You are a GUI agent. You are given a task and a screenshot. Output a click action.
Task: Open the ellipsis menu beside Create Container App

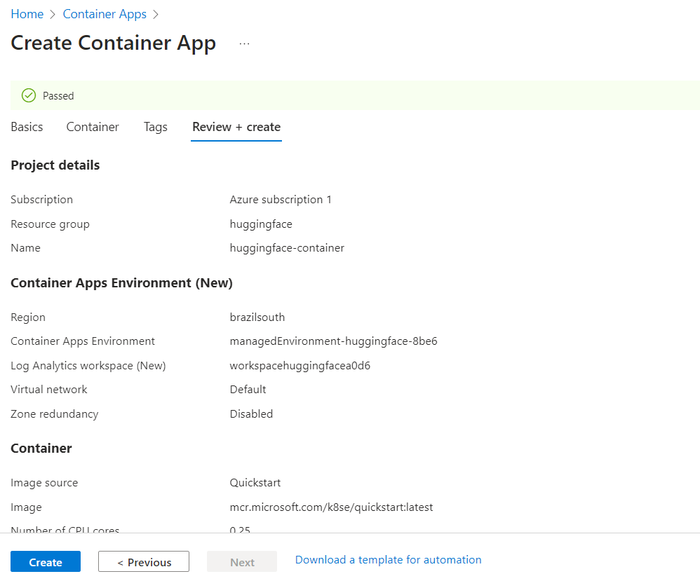coord(244,42)
